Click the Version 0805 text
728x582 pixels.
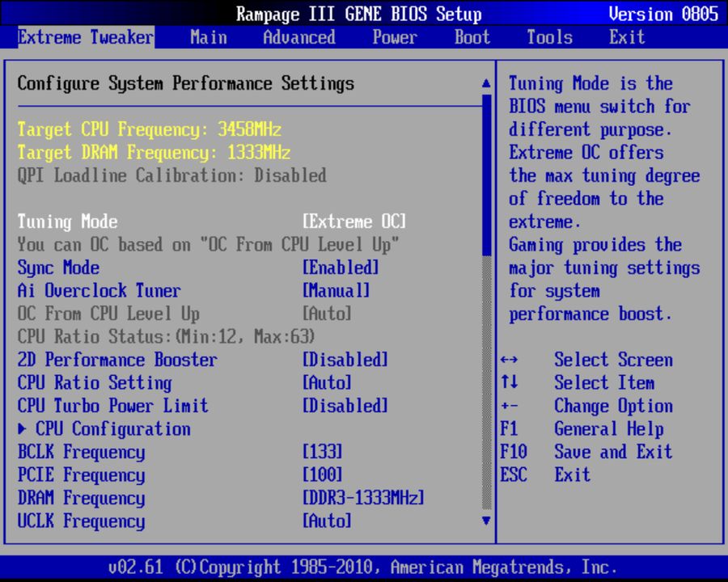pyautogui.click(x=663, y=14)
